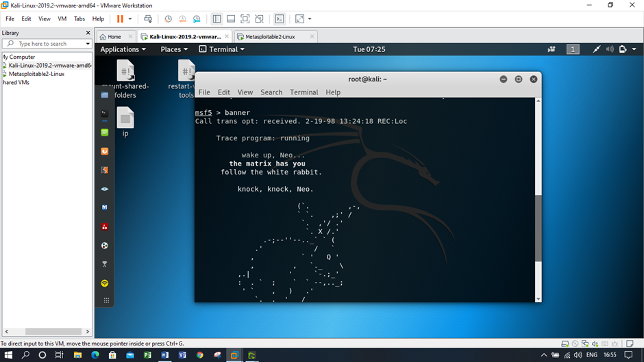The image size is (644, 362).
Task: Take a snapshot of this VM
Action: (x=168, y=19)
